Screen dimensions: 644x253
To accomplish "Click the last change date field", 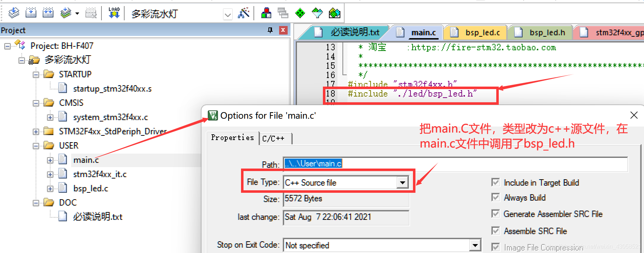I will point(346,217).
